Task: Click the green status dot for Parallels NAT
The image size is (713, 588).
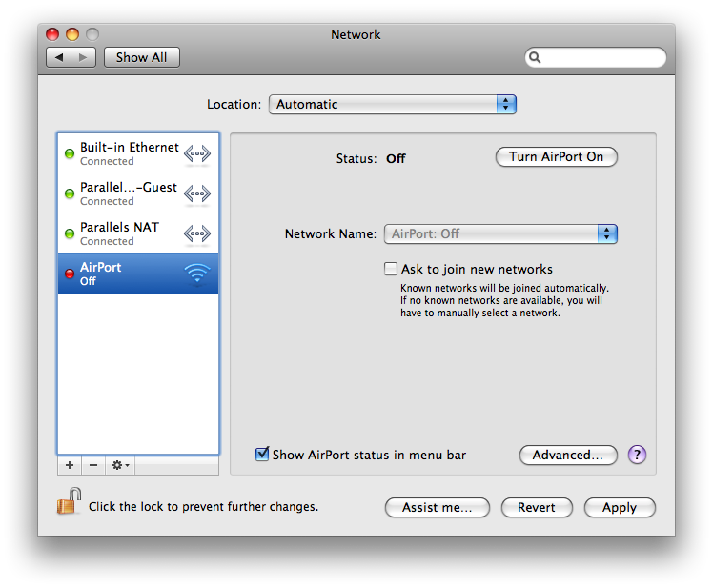Action: 70,233
